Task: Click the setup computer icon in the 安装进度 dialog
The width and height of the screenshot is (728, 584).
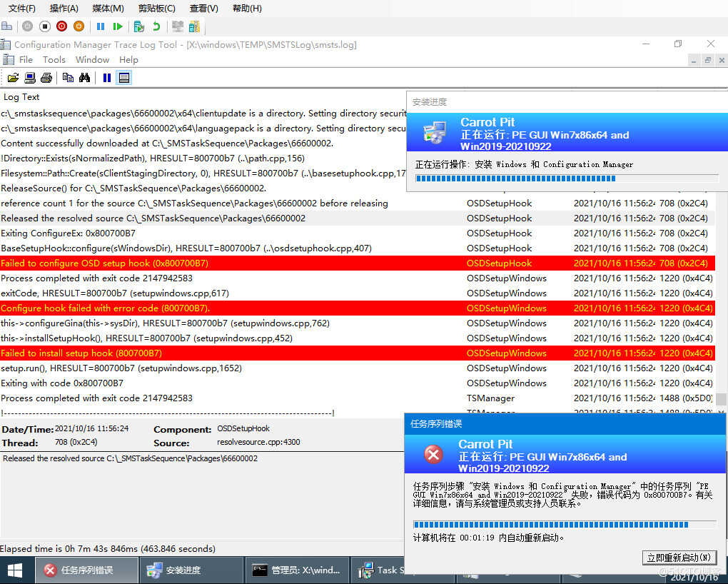Action: pos(435,132)
